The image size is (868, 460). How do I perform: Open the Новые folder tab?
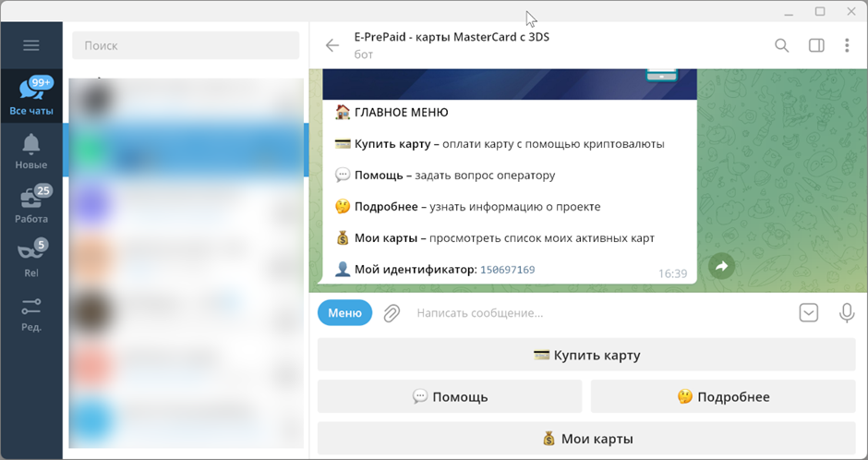click(x=31, y=151)
